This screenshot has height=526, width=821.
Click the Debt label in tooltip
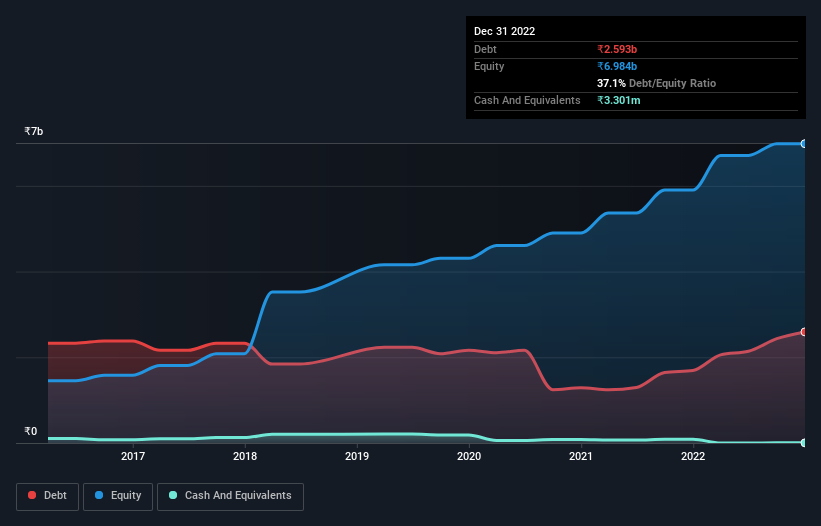click(485, 49)
